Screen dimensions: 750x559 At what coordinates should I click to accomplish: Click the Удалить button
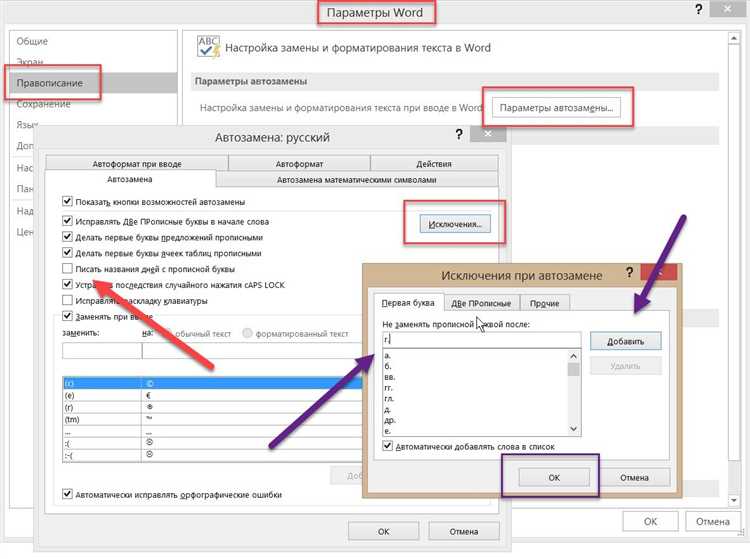pyautogui.click(x=626, y=366)
